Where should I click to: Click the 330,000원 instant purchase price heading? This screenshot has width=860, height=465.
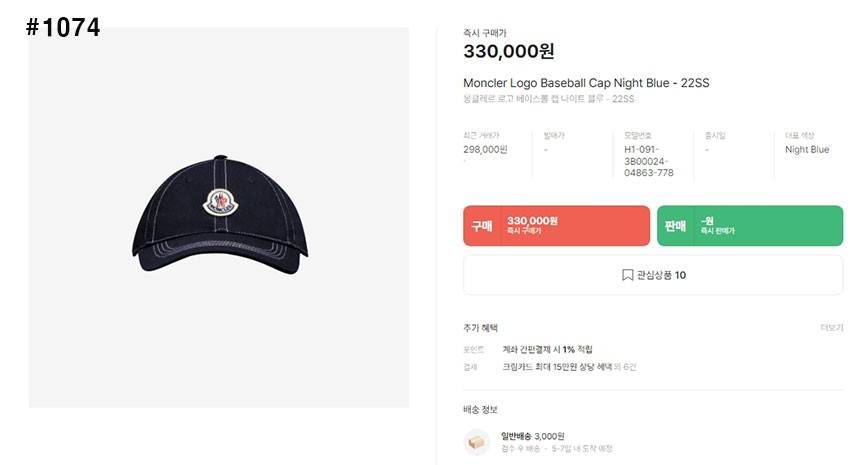(x=509, y=51)
